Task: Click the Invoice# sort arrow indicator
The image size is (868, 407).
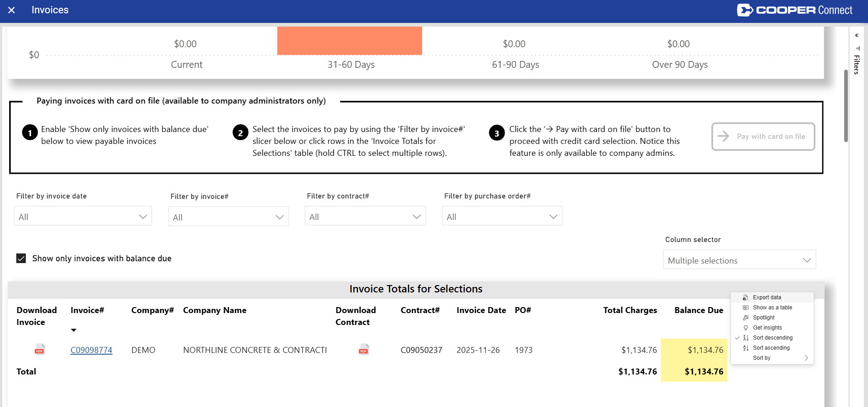Action: click(74, 330)
